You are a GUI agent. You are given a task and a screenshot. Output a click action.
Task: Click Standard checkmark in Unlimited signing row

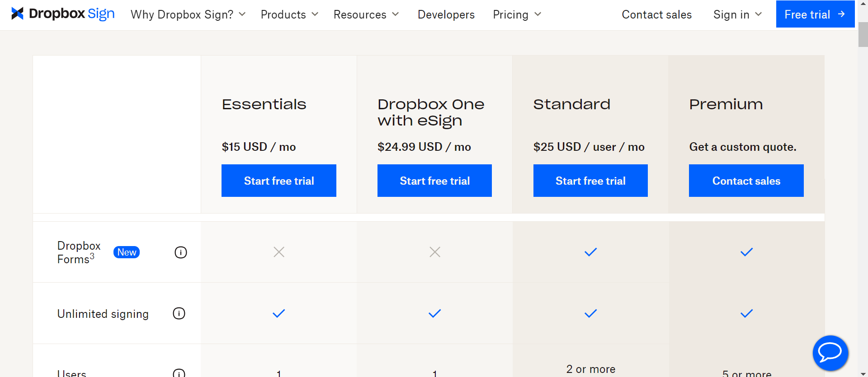(x=590, y=313)
